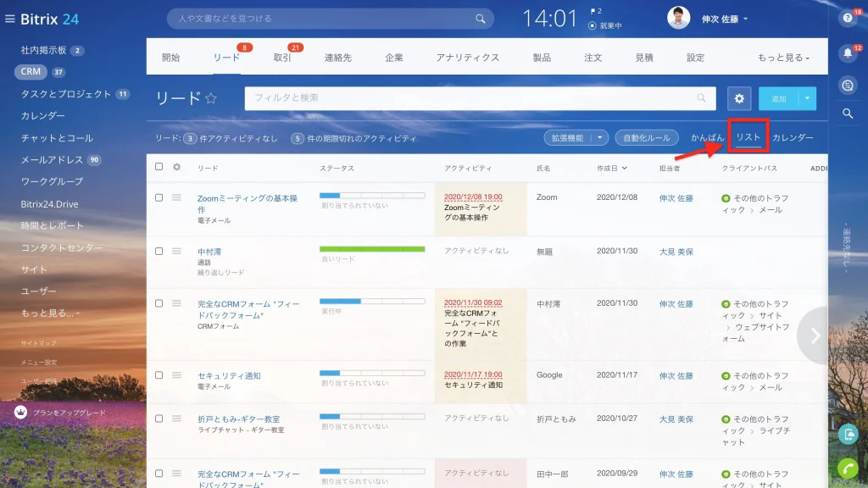Click source icon in Zoom row client path
868x488 pixels.
pyautogui.click(x=726, y=198)
